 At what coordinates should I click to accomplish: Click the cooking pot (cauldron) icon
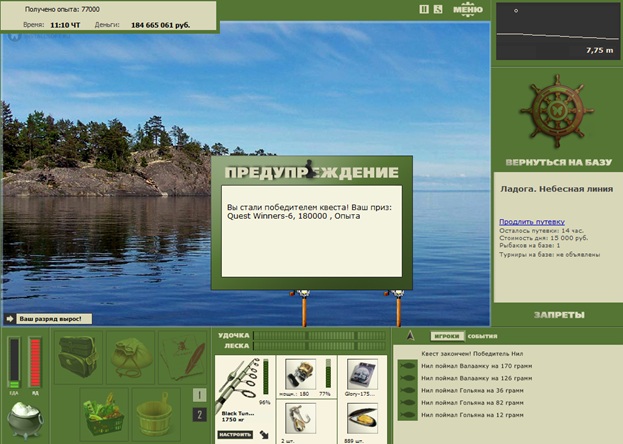coord(25,420)
